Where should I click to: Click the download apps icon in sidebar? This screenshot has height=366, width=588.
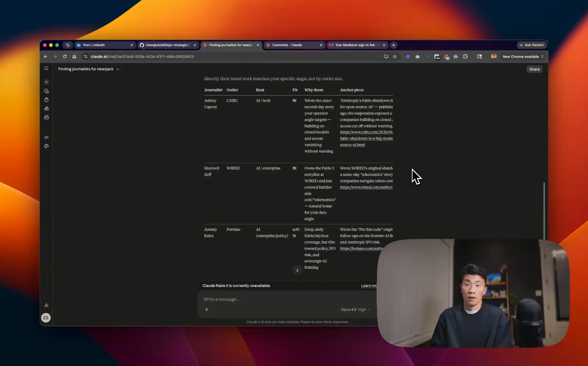[x=46, y=305]
